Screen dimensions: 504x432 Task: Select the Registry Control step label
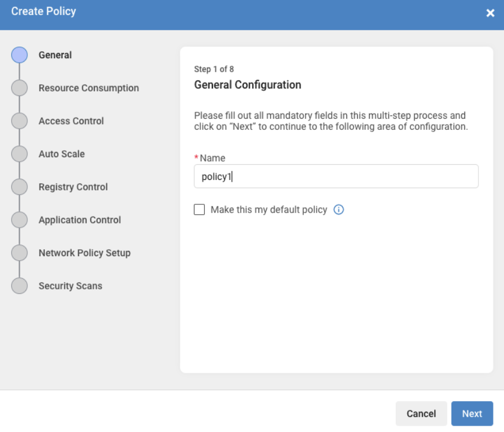73,187
